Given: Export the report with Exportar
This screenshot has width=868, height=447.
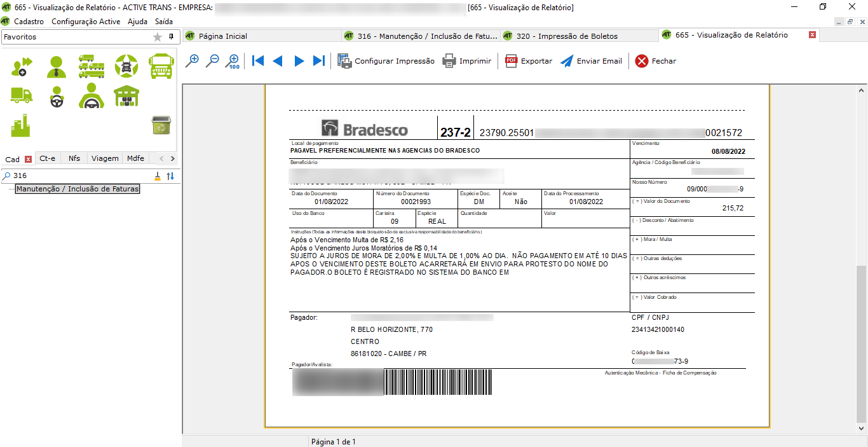Looking at the screenshot, I should (529, 61).
